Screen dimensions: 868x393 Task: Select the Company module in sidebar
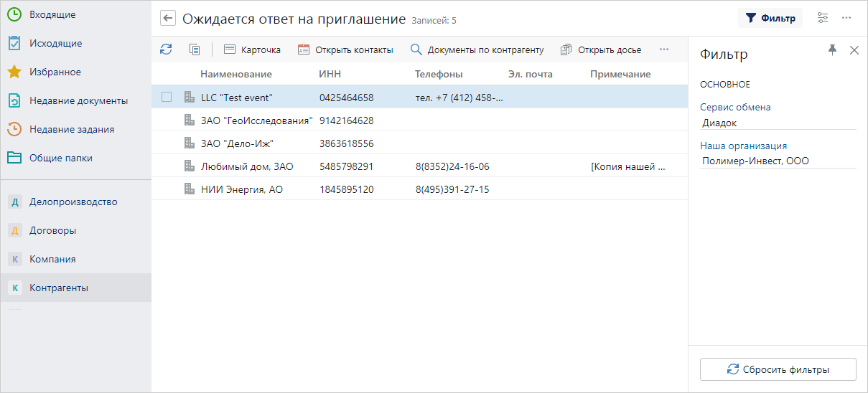(52, 259)
